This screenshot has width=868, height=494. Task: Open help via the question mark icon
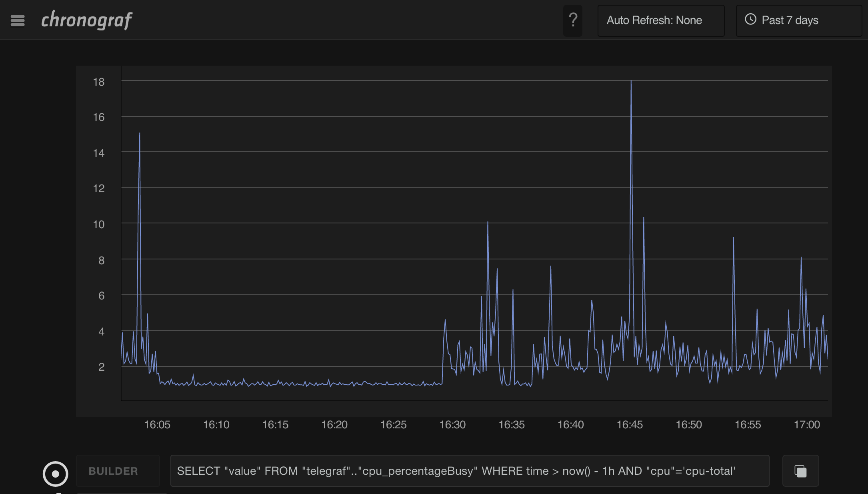[x=573, y=20]
